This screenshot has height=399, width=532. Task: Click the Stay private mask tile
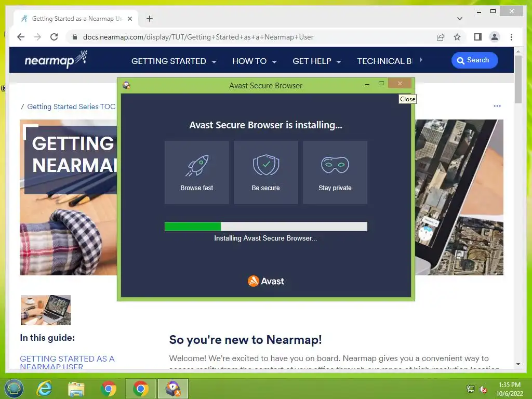coord(335,172)
